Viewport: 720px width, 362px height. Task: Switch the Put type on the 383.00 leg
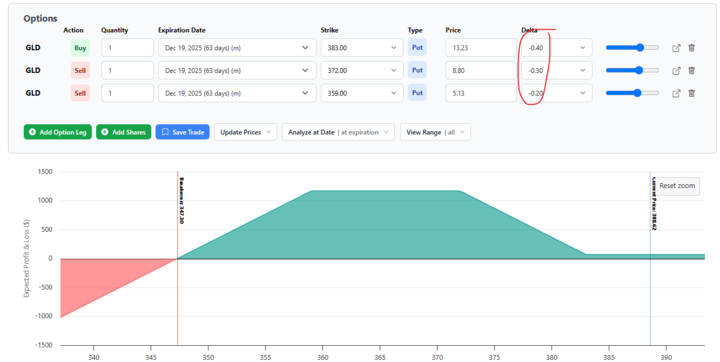pyautogui.click(x=417, y=47)
